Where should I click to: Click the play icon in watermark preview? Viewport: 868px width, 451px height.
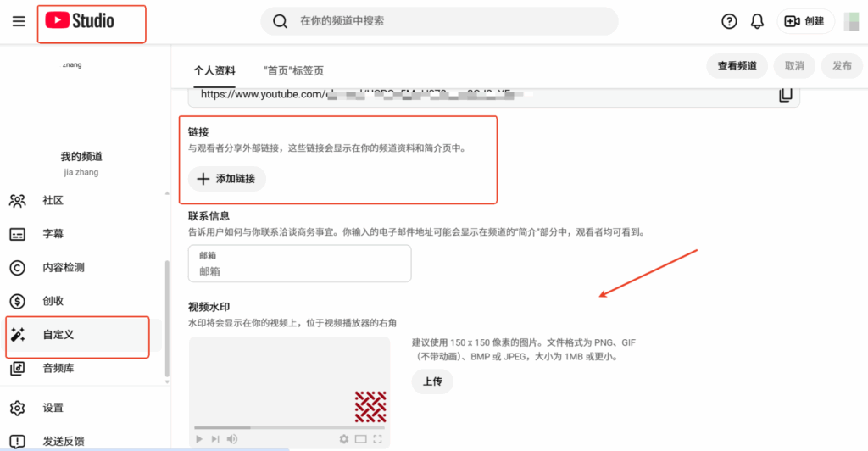point(199,438)
